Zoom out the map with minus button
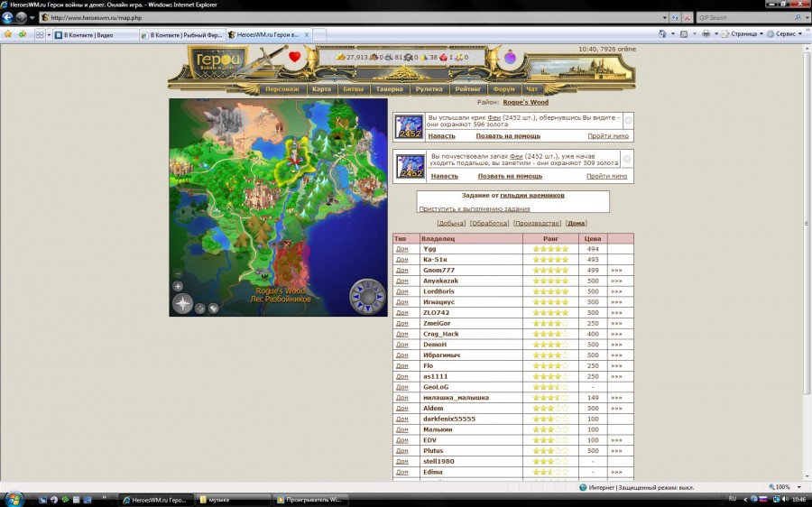This screenshot has width=812, height=507. point(178,273)
